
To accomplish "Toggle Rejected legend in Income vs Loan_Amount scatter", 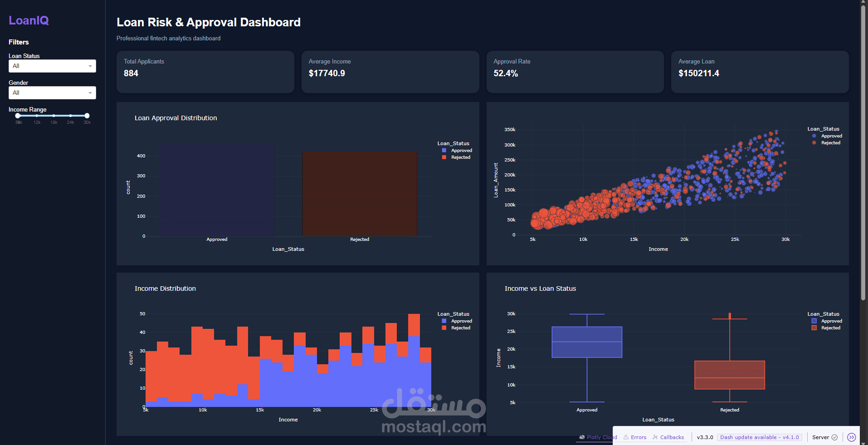I will pos(826,143).
